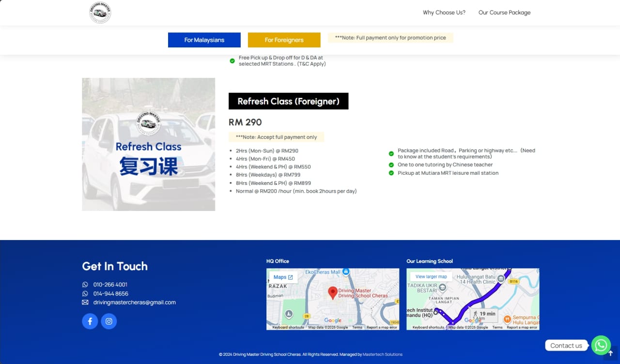Click the Our Learning School label

(x=430, y=261)
